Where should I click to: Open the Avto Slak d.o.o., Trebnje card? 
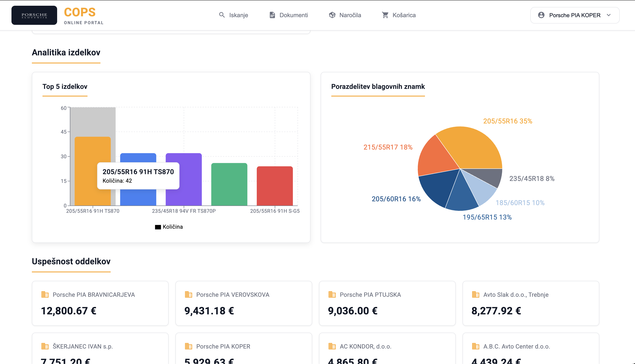point(531,303)
